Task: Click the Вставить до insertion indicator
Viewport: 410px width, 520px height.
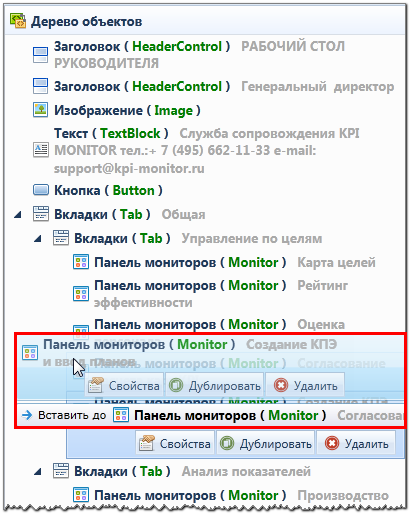Action: 64,415
